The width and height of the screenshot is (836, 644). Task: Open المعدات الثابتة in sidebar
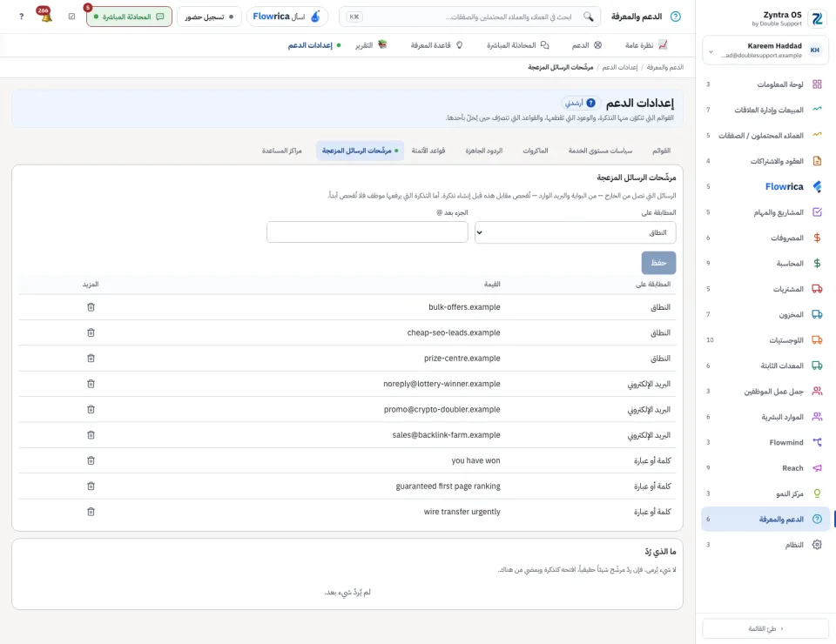pyautogui.click(x=765, y=366)
